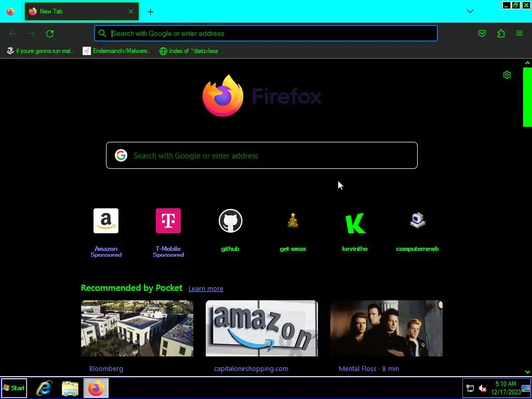Click the Firefox View icon at top-left

(10, 11)
